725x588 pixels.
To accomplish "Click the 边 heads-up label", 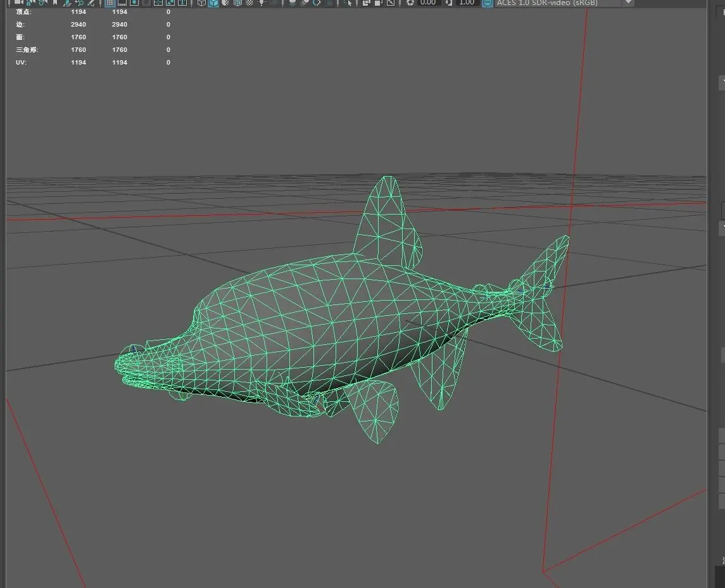I will coord(20,24).
